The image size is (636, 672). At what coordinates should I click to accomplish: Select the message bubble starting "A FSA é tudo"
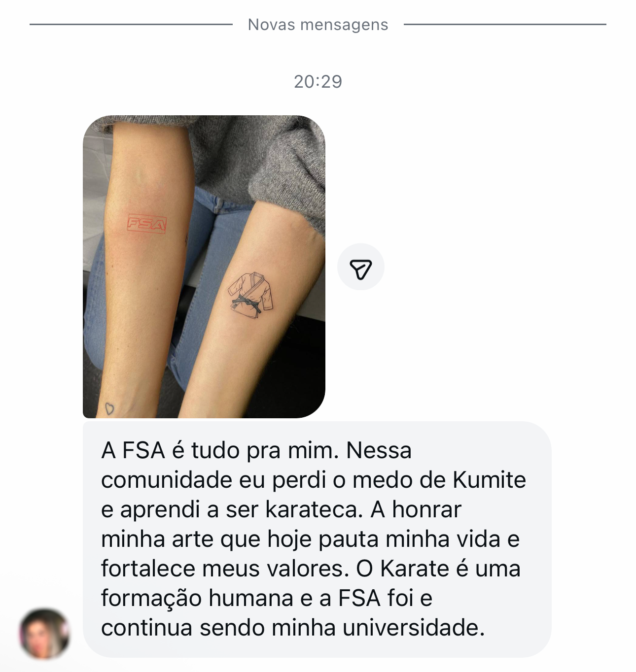tap(317, 539)
